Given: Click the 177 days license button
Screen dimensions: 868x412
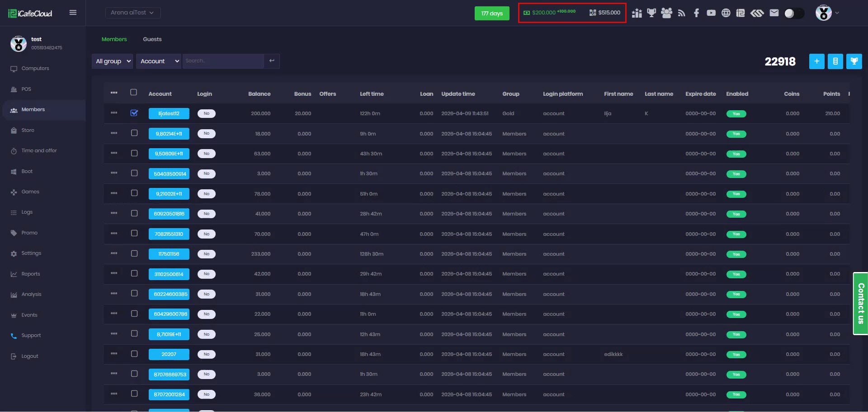Looking at the screenshot, I should pos(492,13).
